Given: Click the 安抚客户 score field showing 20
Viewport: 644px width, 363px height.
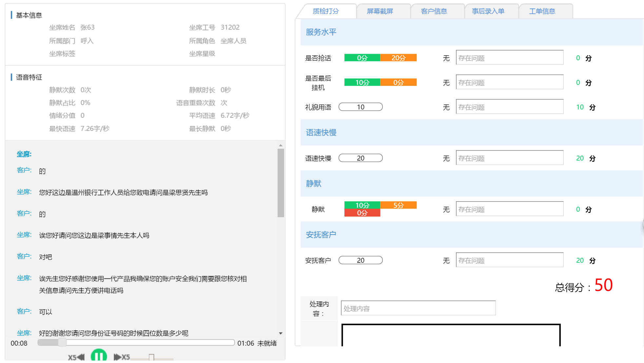Looking at the screenshot, I should coord(361,260).
